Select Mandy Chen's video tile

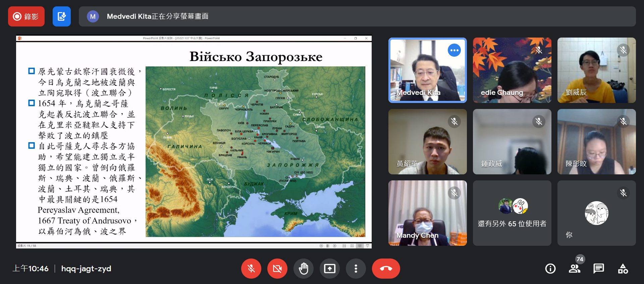point(427,213)
